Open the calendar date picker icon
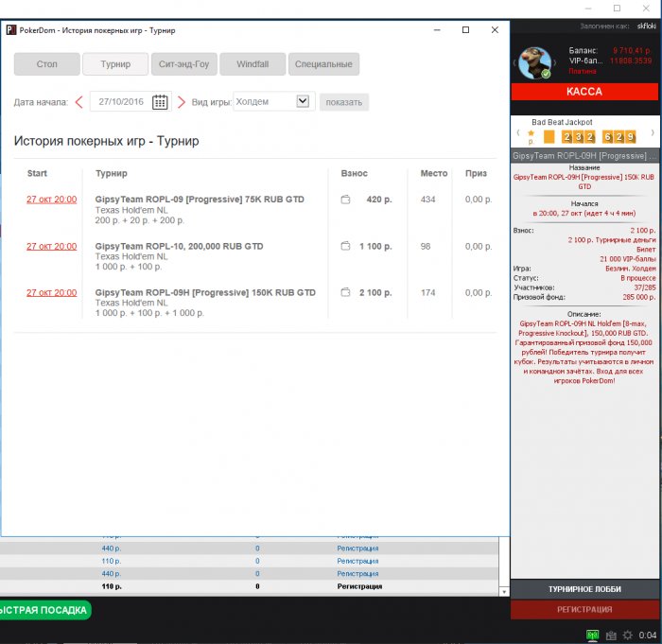 coord(160,102)
